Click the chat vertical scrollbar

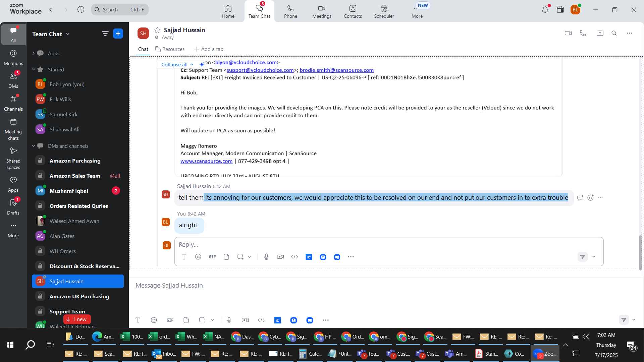point(640,252)
